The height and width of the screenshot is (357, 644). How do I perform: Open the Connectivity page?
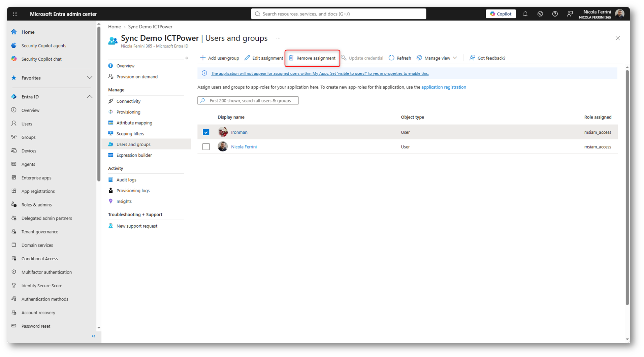pyautogui.click(x=128, y=101)
